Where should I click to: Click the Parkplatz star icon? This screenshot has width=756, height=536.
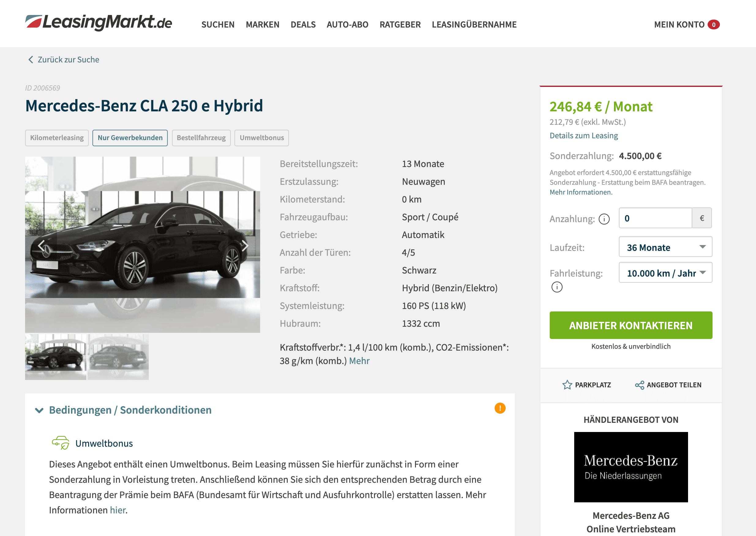click(x=567, y=385)
